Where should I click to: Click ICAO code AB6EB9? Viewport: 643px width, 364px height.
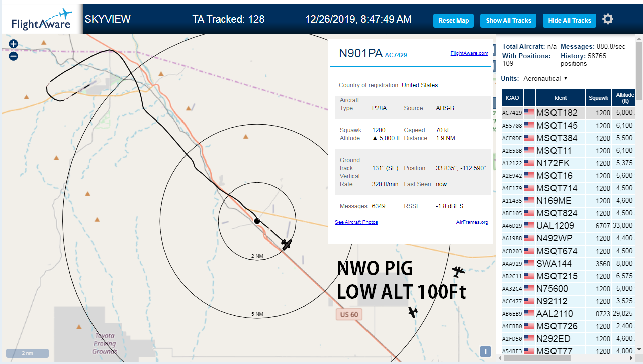(x=512, y=313)
